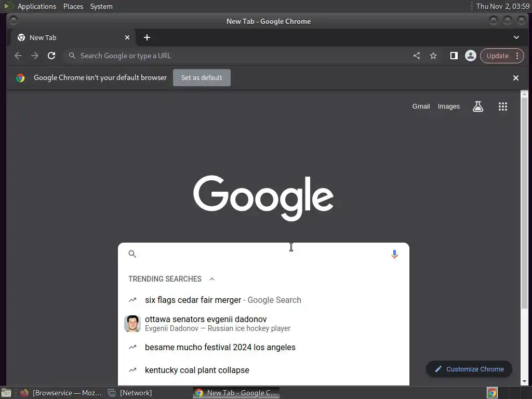
Task: Click the clock showing Thu Nov 2, 03:59
Action: pos(502,6)
